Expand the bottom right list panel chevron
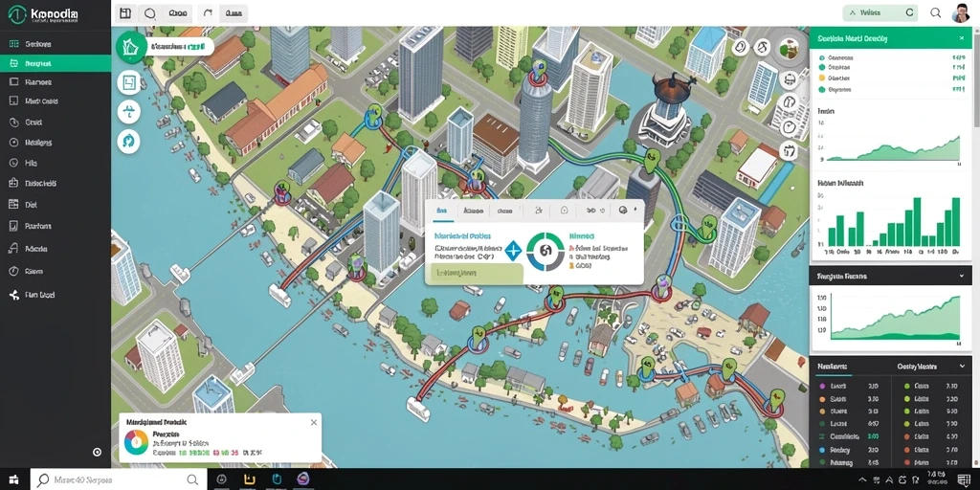This screenshot has height=490, width=980. click(x=961, y=367)
